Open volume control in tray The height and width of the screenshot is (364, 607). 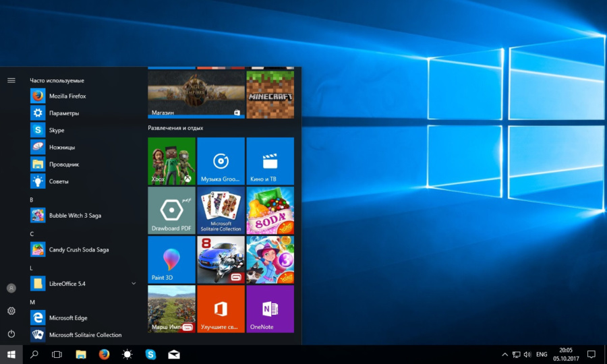[527, 355]
